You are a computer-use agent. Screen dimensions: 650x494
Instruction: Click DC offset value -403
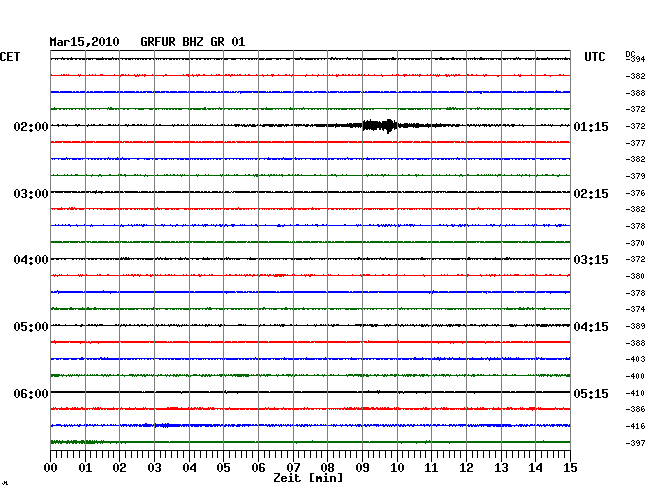[x=635, y=359]
